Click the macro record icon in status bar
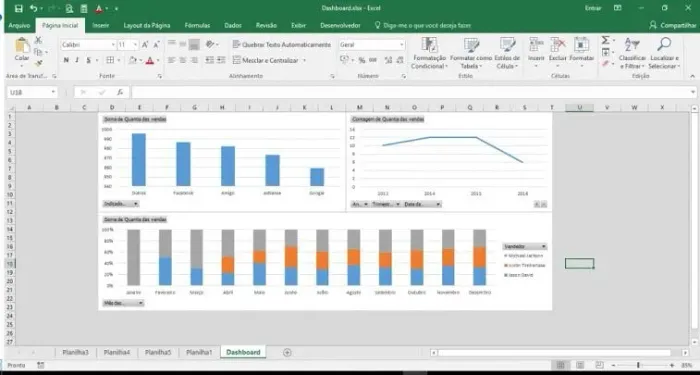 click(x=41, y=365)
